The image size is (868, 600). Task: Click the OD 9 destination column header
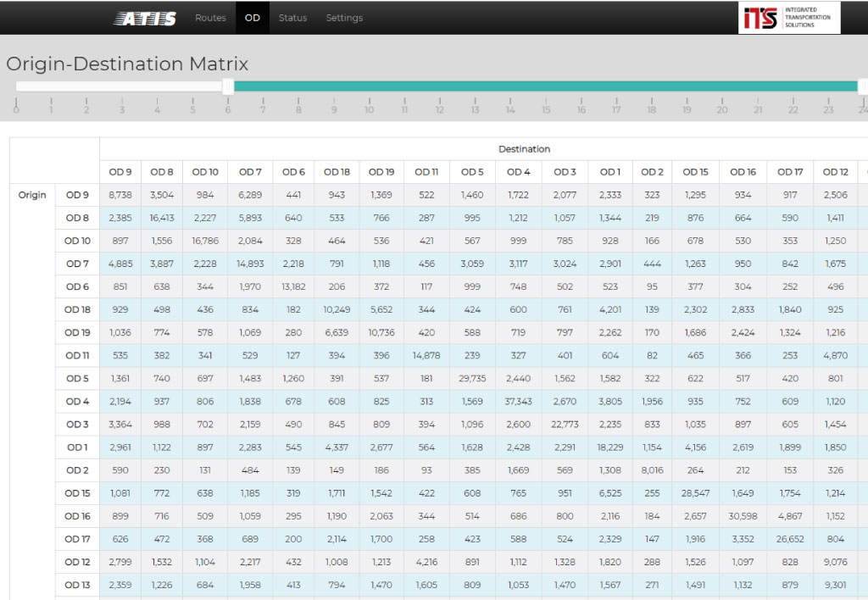(120, 172)
